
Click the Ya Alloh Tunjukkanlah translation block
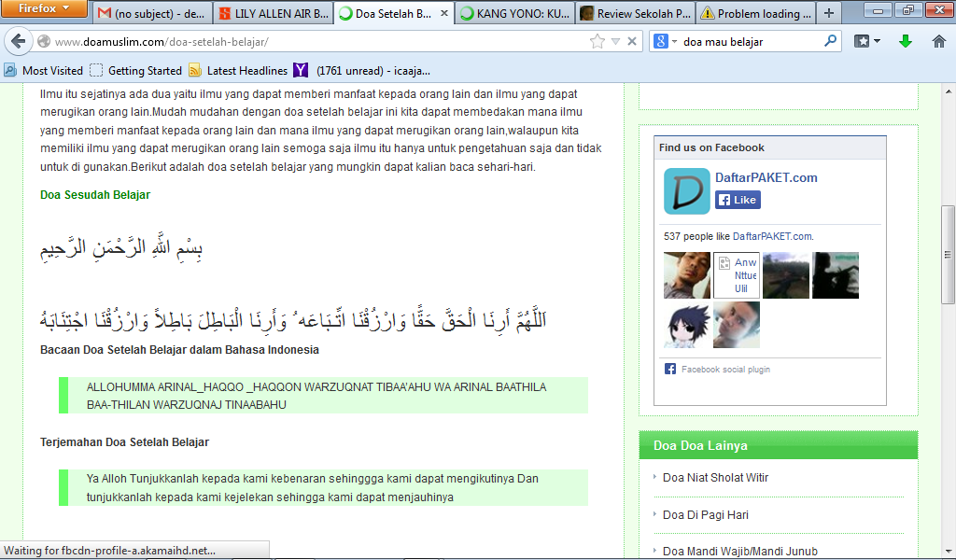pyautogui.click(x=323, y=487)
